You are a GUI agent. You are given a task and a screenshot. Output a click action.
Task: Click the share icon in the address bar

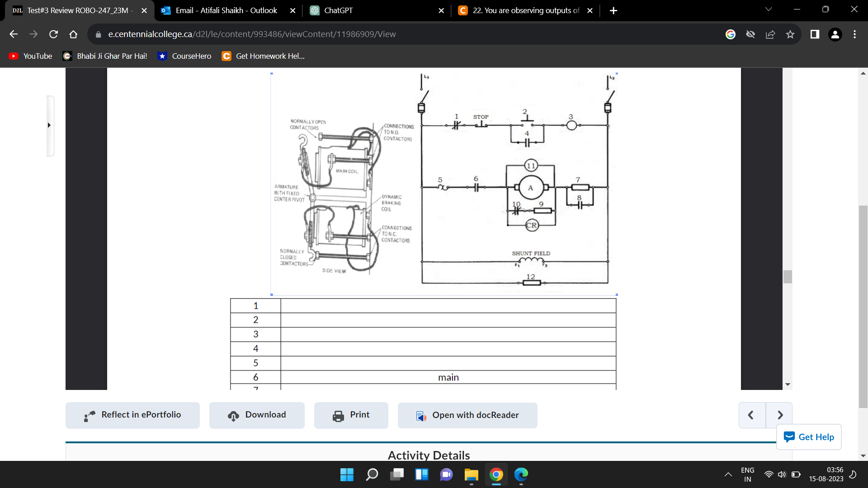tap(770, 34)
